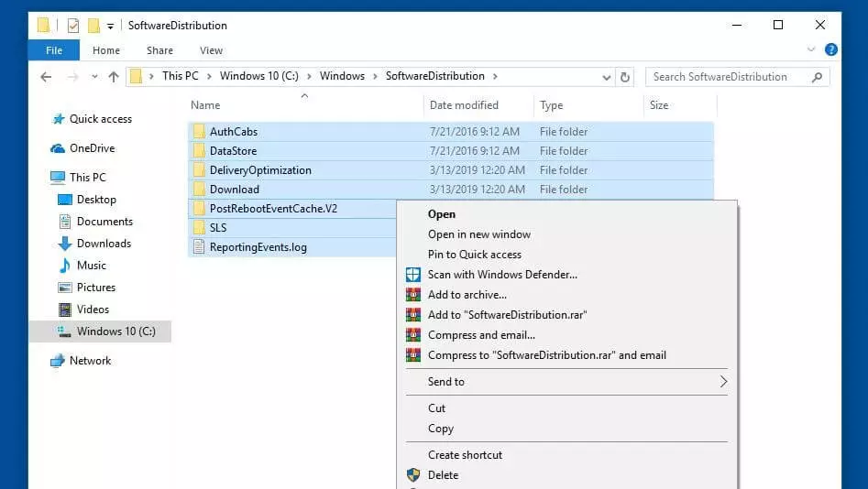The height and width of the screenshot is (489, 868).
Task: Click 'Windows 10 (C:)' breadcrumb in address bar
Action: point(258,76)
